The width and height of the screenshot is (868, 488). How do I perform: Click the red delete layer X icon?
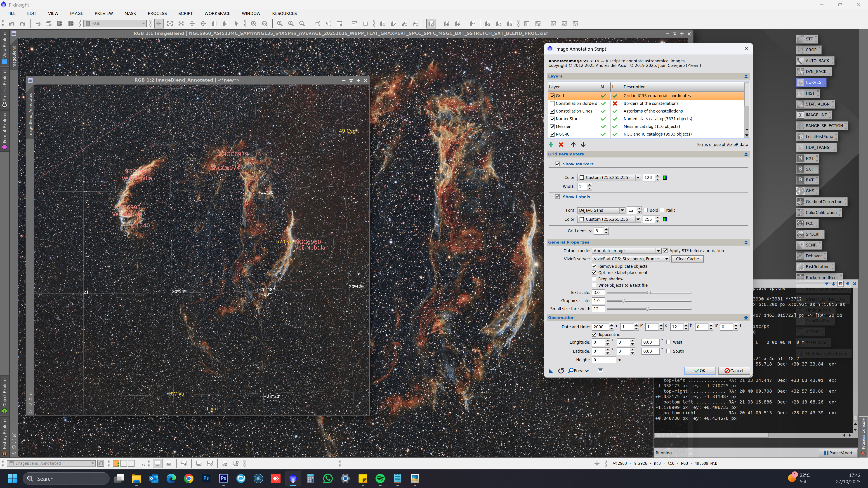click(561, 145)
